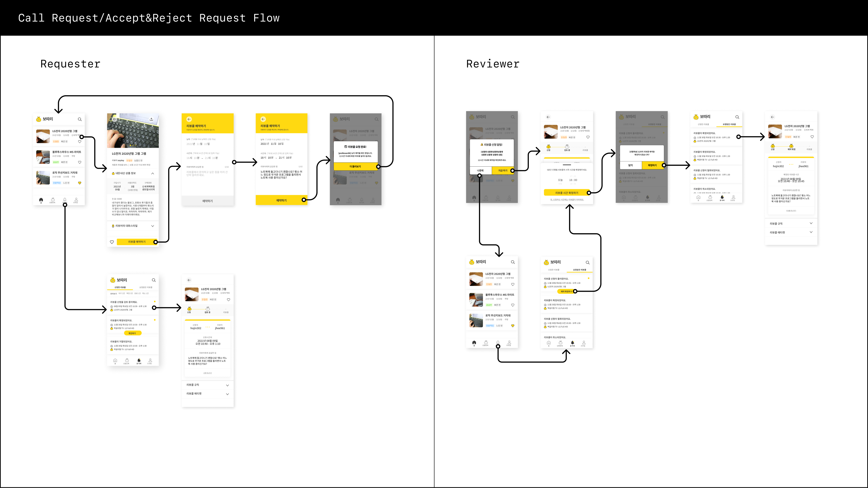Tap 예약 확정 step icon in Reviewer's confirmed detail
This screenshot has height=488, width=868.
791,146
